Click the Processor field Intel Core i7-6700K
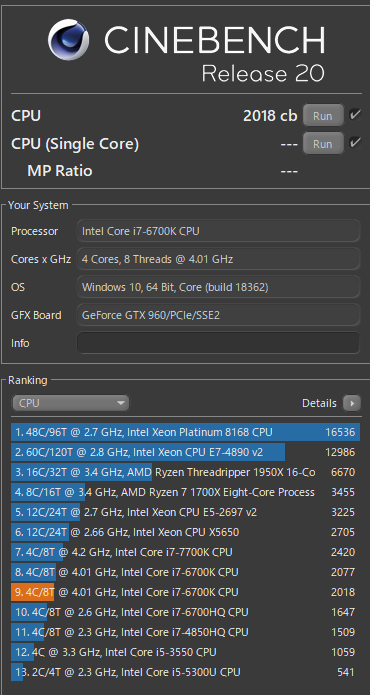The width and height of the screenshot is (370, 695). coord(218,231)
